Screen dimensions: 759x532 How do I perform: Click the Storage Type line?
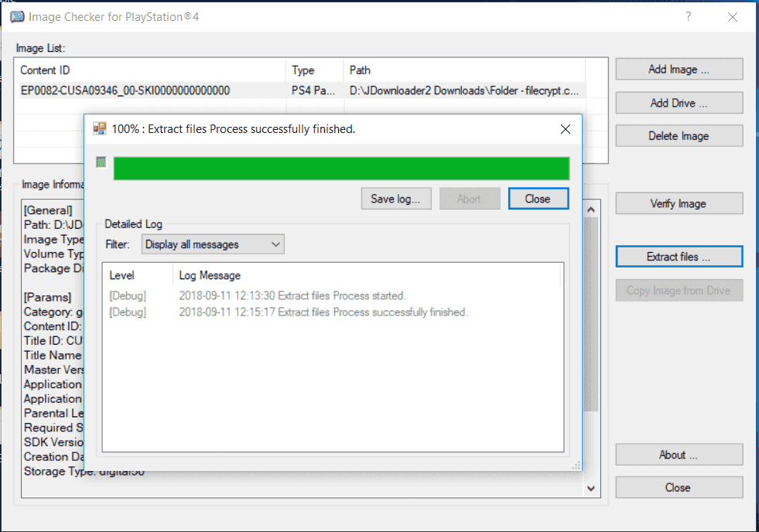[84, 471]
